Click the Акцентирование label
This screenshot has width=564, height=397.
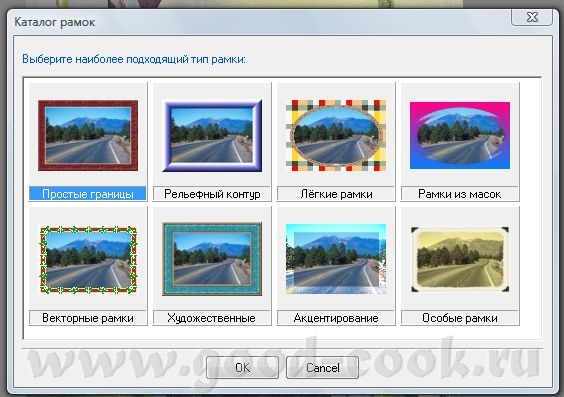click(x=336, y=318)
